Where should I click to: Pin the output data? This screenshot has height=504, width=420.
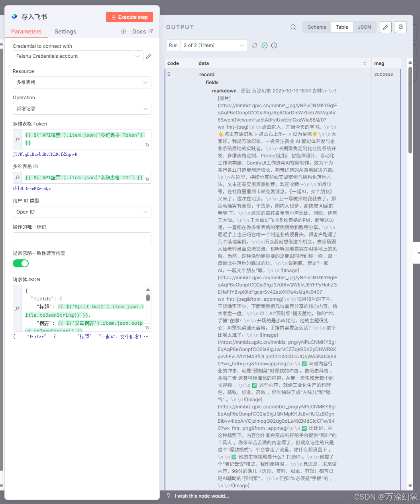coord(400,27)
